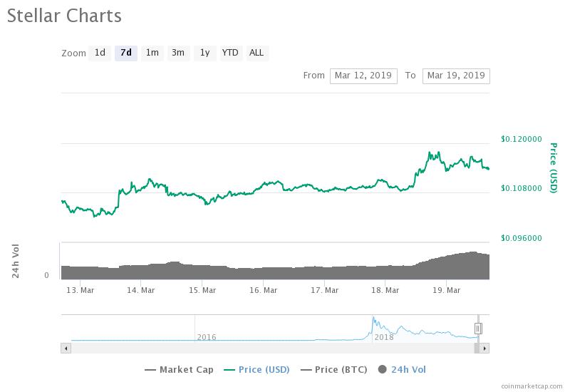Click the navigator scrollbar thumb

click(x=477, y=349)
